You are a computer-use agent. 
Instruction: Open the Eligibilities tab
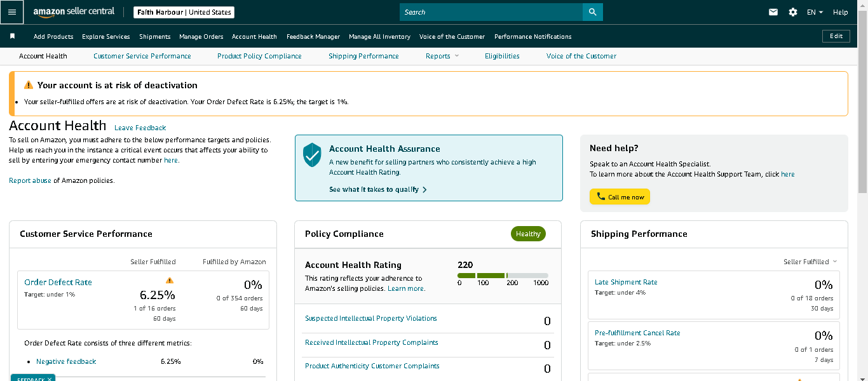click(502, 56)
